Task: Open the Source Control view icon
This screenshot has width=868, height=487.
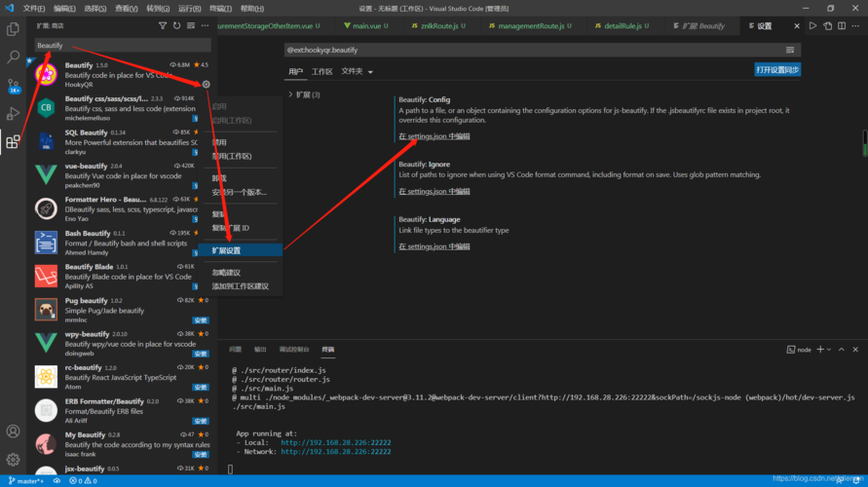Action: (13, 86)
